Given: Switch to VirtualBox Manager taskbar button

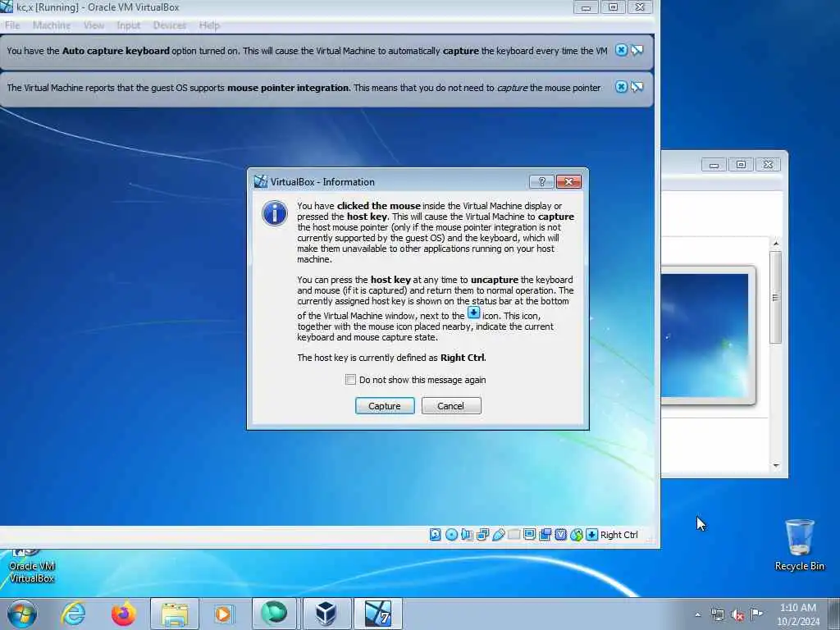Looking at the screenshot, I should pos(326,614).
